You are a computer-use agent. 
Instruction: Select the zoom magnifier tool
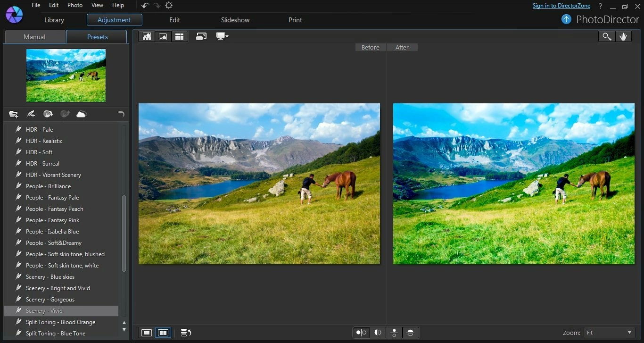(x=606, y=37)
